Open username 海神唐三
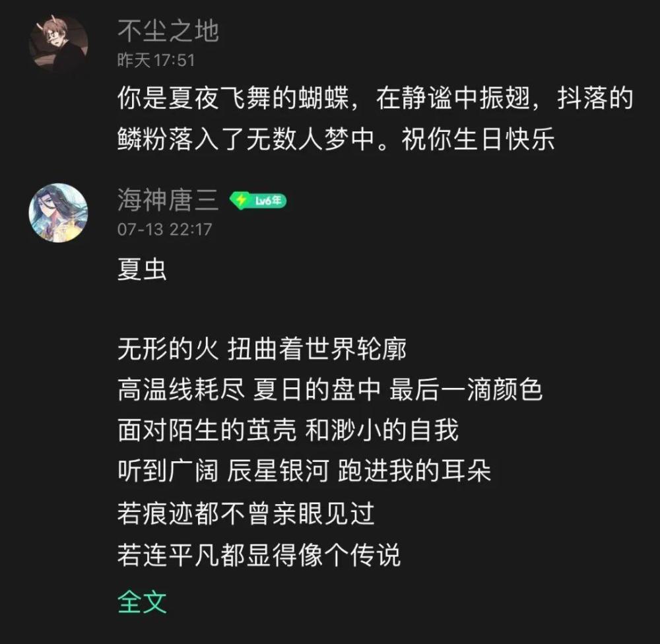660x644 pixels. (x=168, y=200)
